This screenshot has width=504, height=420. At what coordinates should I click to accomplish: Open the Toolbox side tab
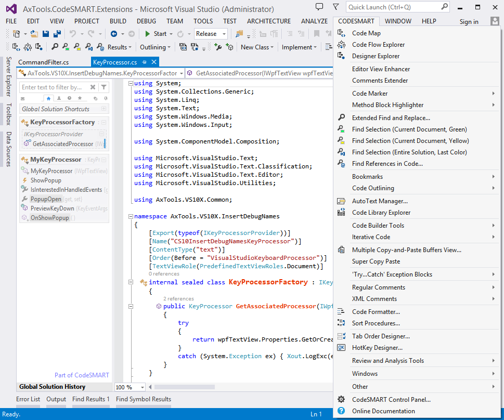click(8, 114)
